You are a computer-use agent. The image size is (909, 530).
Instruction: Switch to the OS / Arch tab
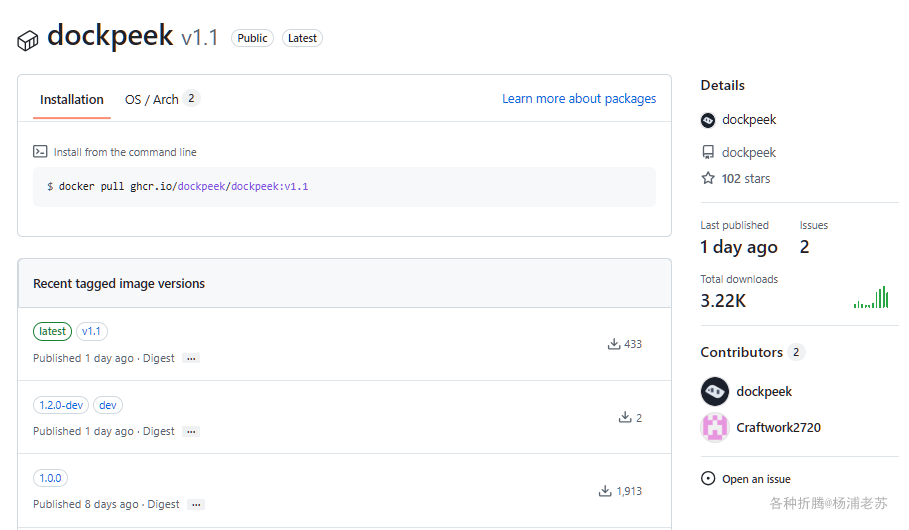162,99
